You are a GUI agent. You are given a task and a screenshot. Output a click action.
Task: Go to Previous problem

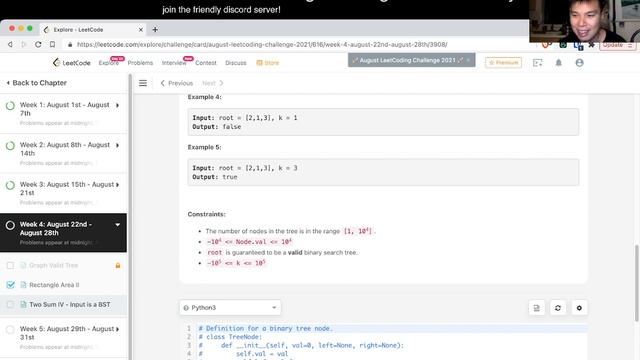click(x=177, y=83)
